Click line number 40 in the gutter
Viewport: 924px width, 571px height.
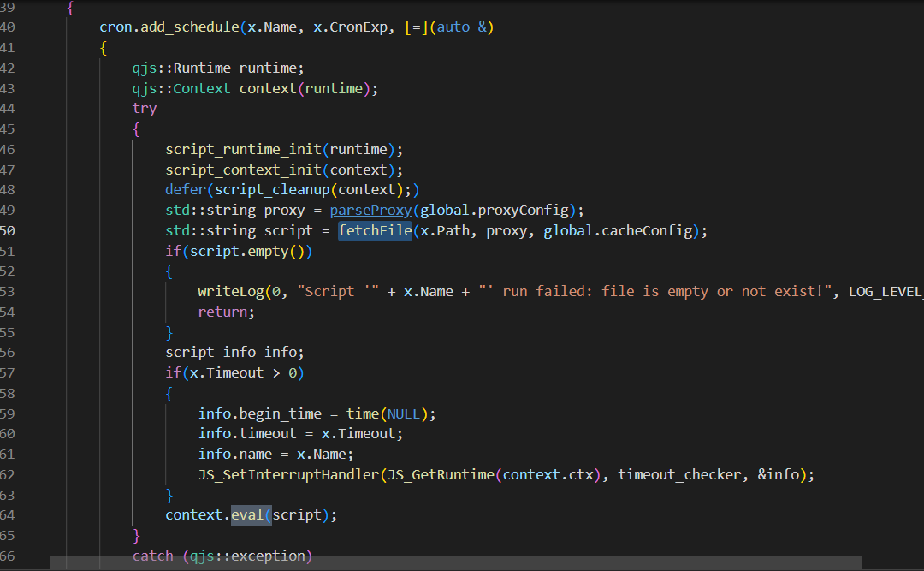tap(8, 27)
